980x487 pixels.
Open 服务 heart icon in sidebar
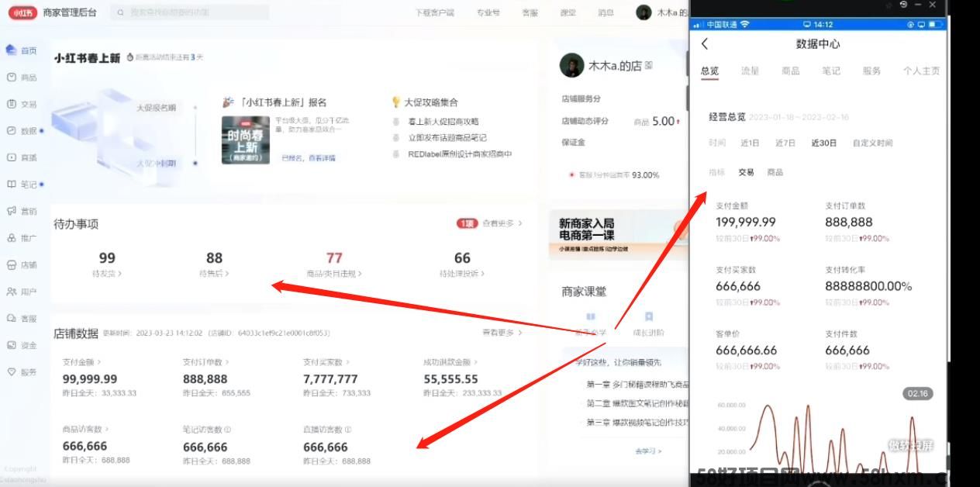pyautogui.click(x=11, y=371)
